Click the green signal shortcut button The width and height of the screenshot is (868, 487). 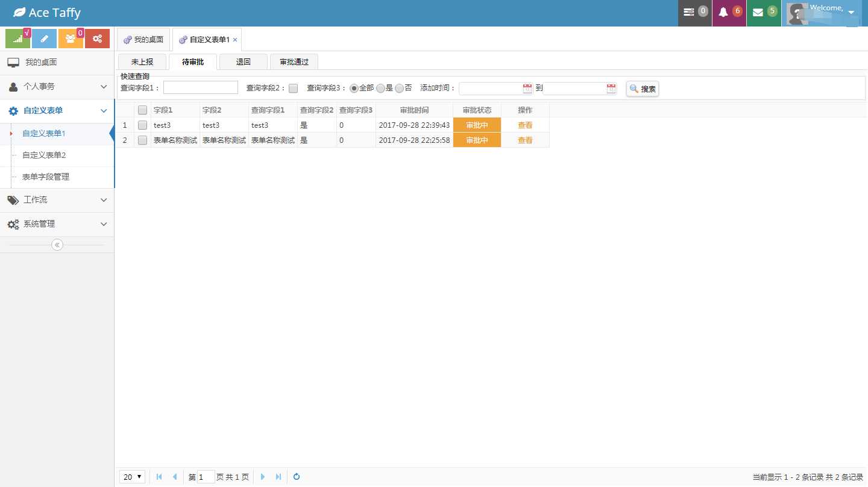click(18, 39)
